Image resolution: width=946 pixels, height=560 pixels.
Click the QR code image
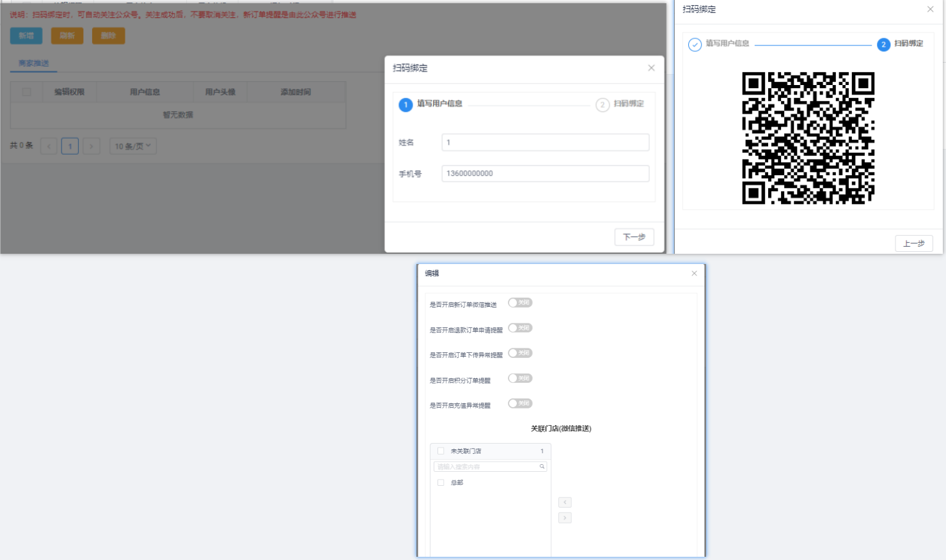808,138
